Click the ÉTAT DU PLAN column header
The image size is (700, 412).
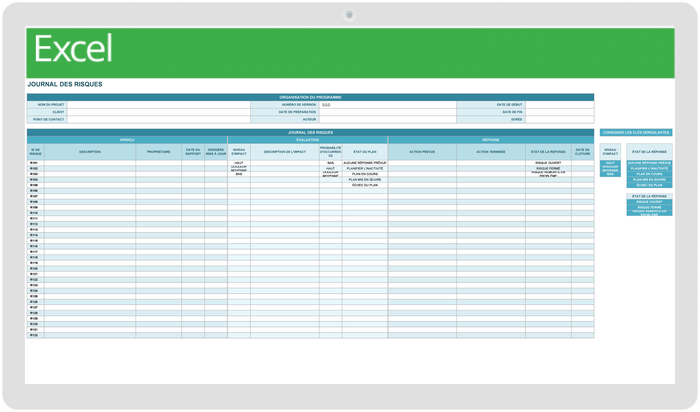click(365, 152)
